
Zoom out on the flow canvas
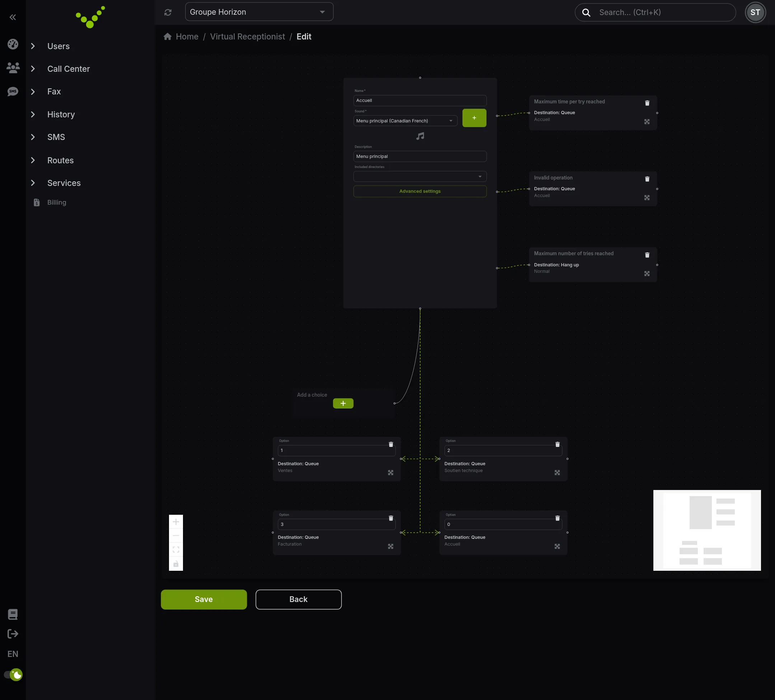pyautogui.click(x=176, y=536)
